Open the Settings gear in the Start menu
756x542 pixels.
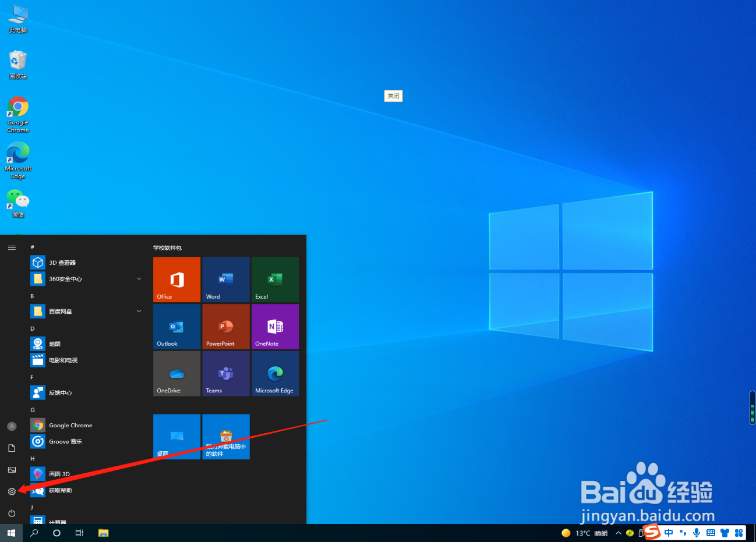[x=12, y=491]
